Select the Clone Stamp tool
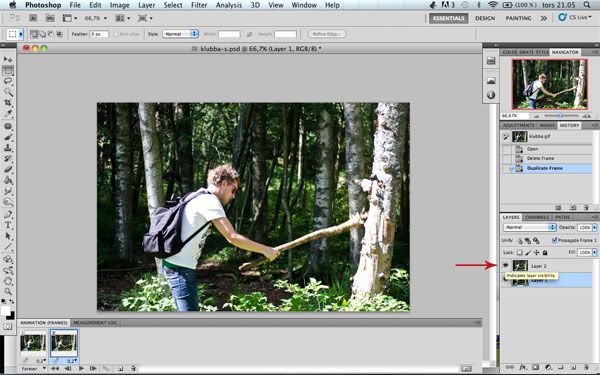 tap(8, 148)
